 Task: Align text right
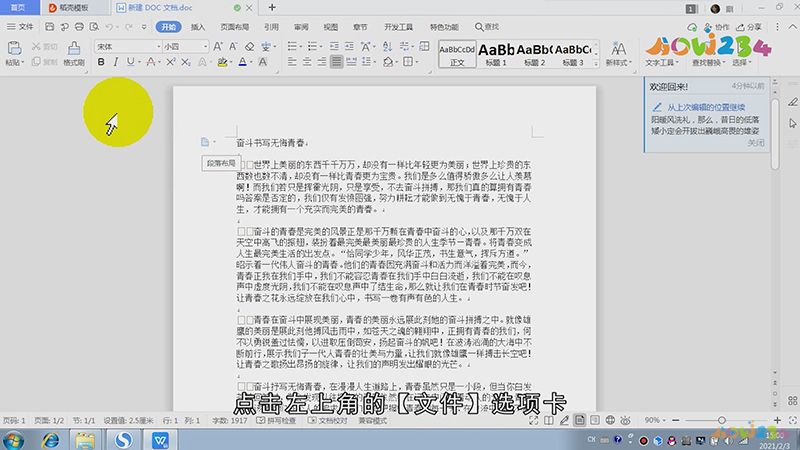pos(321,62)
